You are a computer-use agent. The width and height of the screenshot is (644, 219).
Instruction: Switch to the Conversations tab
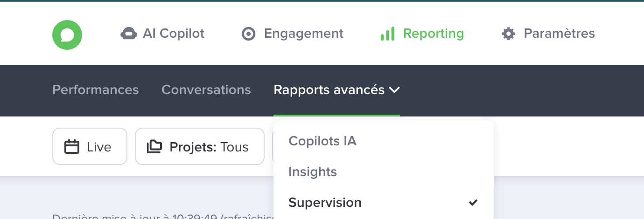206,90
